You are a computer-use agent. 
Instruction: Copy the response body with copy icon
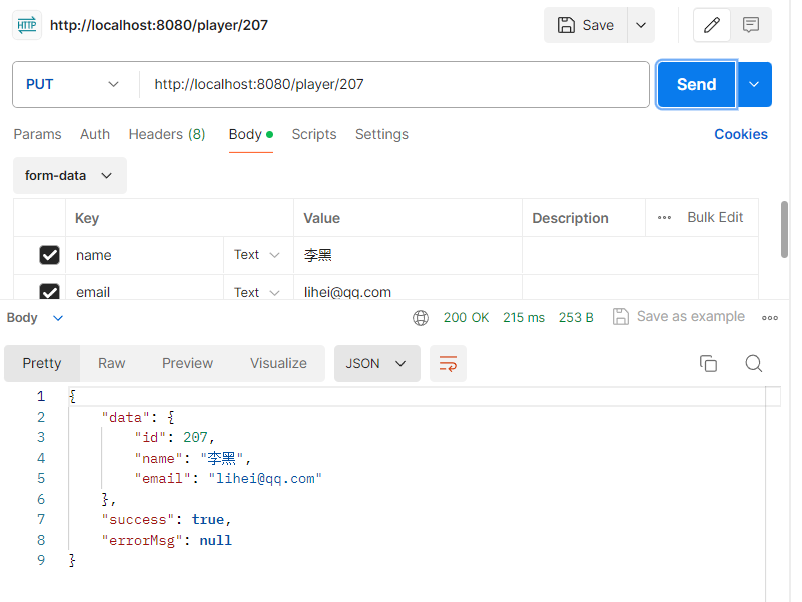point(708,364)
